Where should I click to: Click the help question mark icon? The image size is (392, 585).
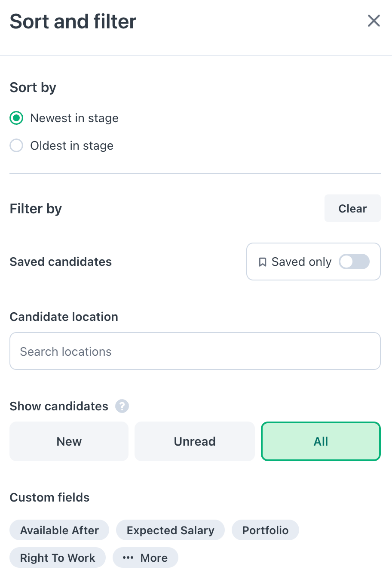[x=122, y=406]
